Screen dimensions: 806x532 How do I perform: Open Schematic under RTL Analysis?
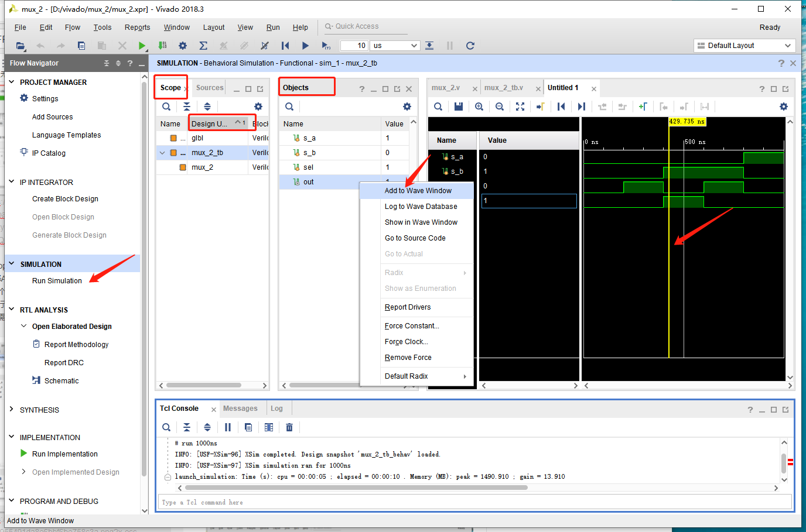point(62,381)
